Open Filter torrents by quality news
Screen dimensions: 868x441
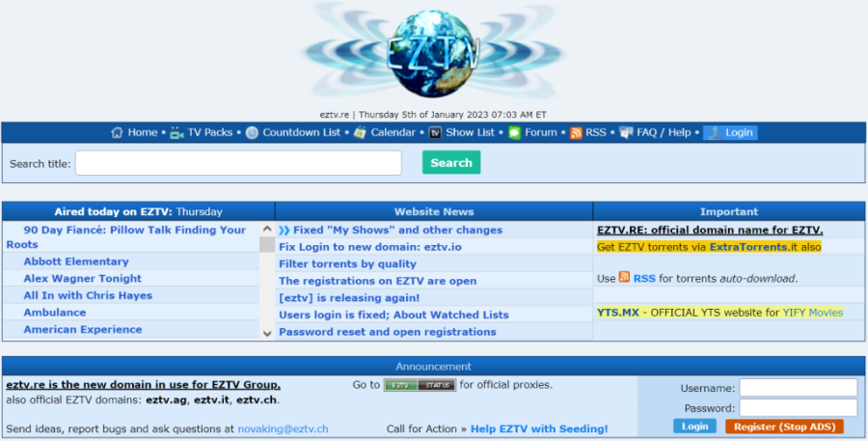pos(347,264)
